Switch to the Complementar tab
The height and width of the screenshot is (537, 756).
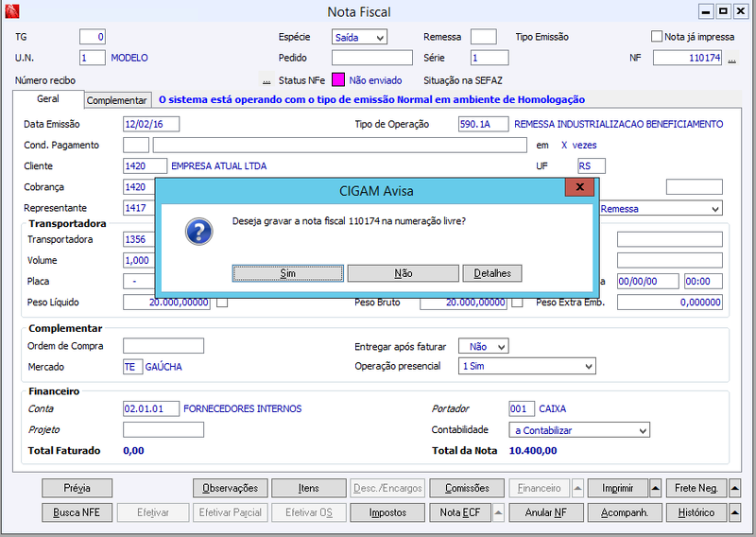pyautogui.click(x=116, y=100)
